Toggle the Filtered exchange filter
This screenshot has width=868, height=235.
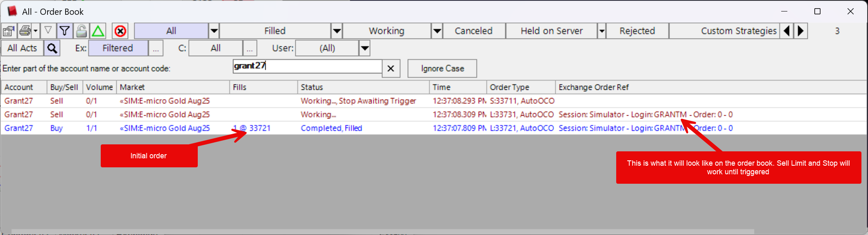pos(118,48)
